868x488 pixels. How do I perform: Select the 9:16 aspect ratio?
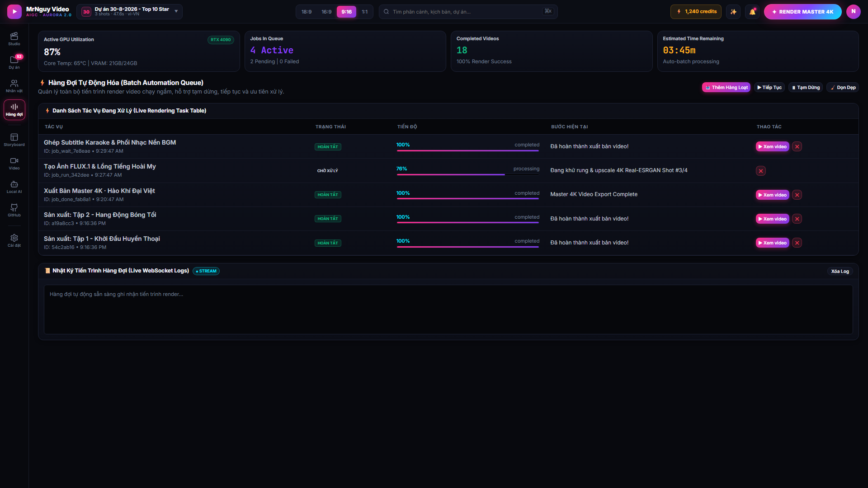(x=346, y=12)
